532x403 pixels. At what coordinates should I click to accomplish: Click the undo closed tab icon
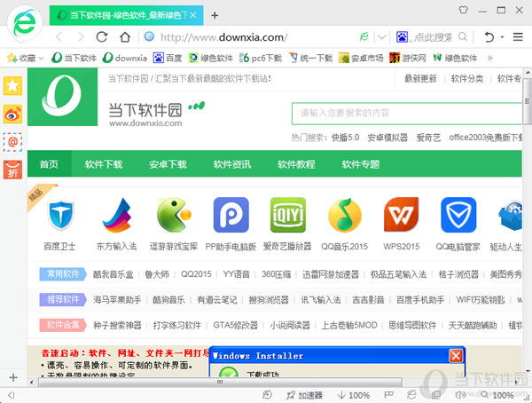tap(489, 36)
